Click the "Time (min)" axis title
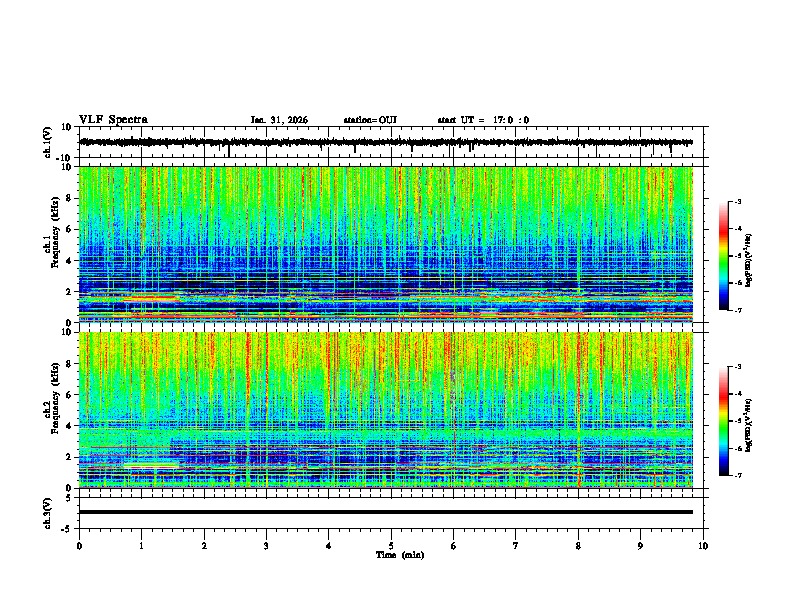 (400, 555)
